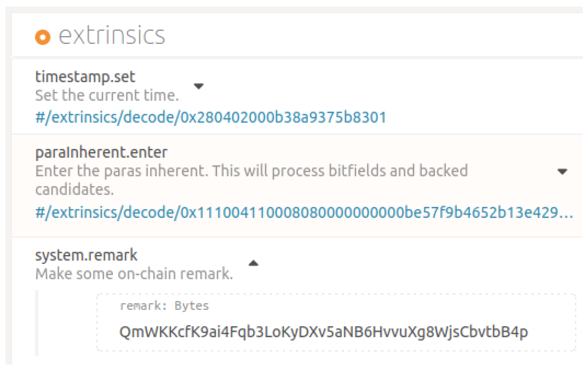Expand the timestamp.set extrinsic arrow
Screen dimensions: 588x370
pos(199,86)
